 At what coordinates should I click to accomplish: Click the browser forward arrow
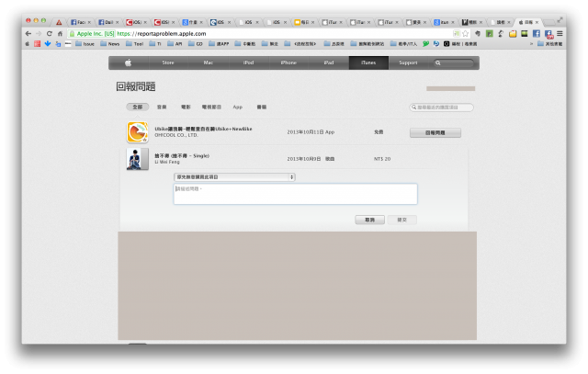pos(39,33)
